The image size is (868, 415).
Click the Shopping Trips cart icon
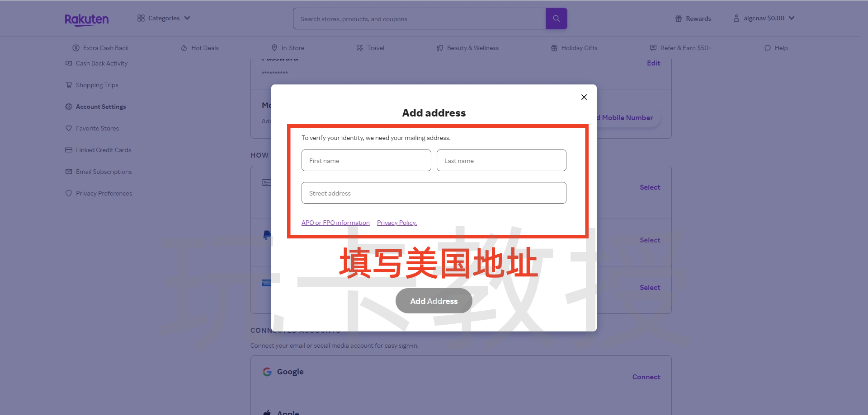point(69,85)
